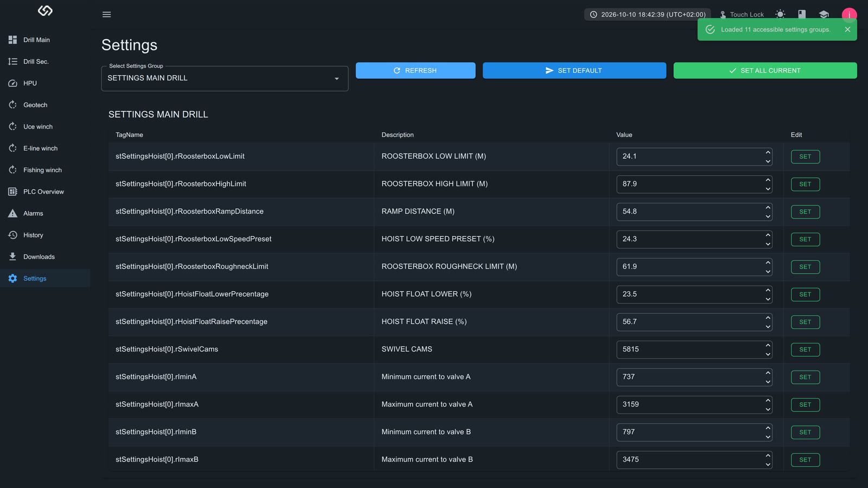Increase Roosterbox Low Limit with up arrow
The width and height of the screenshot is (868, 488).
pyautogui.click(x=768, y=152)
